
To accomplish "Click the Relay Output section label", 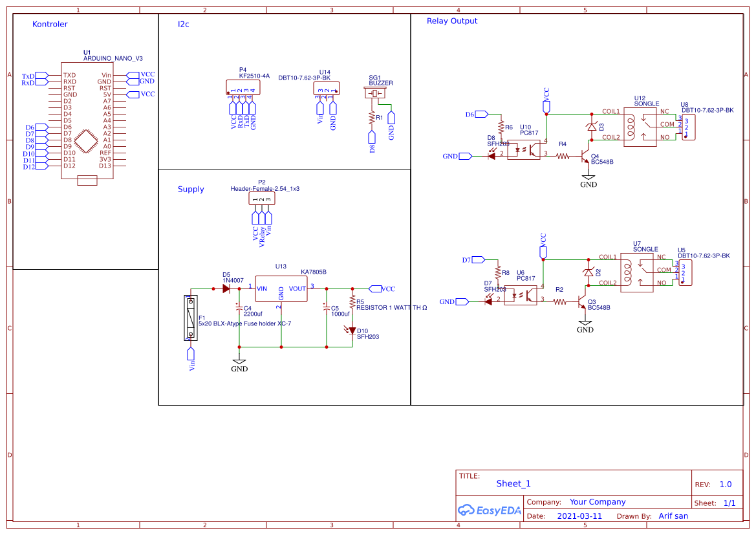I will click(453, 20).
